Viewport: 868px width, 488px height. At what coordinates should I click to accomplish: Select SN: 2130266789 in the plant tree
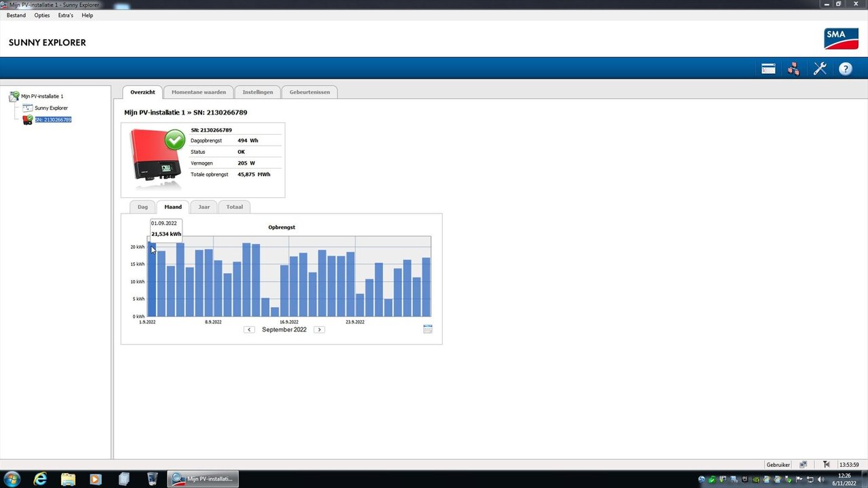point(53,119)
